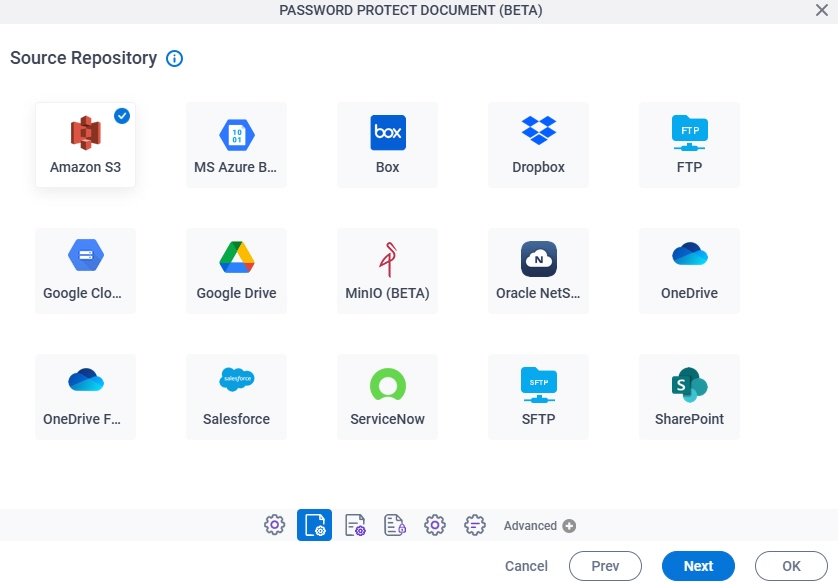Select the OneDrive For Business tile

[x=86, y=397]
